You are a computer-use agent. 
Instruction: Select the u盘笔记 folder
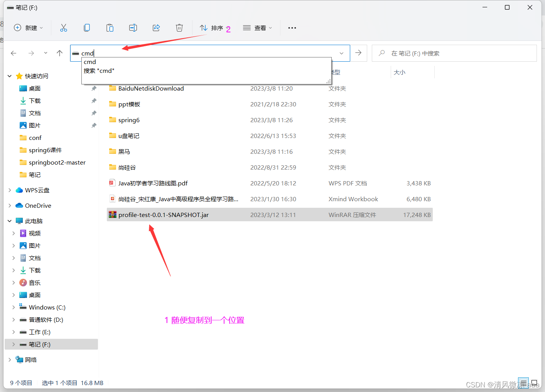(129, 136)
